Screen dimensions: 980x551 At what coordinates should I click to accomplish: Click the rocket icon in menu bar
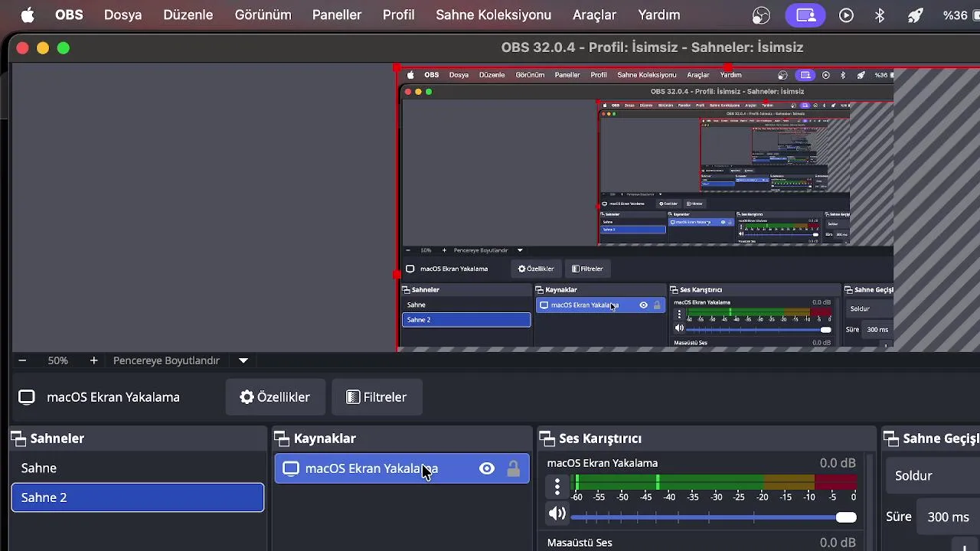click(x=915, y=15)
